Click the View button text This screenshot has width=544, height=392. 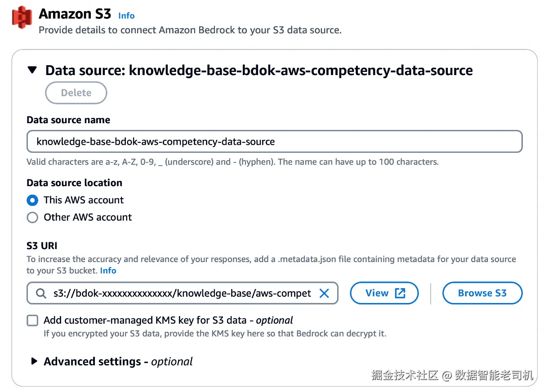(377, 294)
